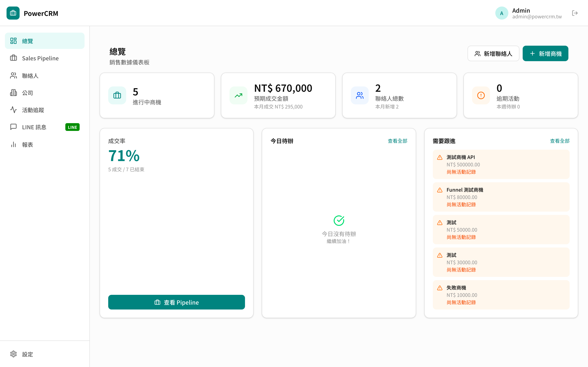588x367 pixels.
Task: Select the 總覽 overview item in sidebar
Action: click(x=28, y=41)
